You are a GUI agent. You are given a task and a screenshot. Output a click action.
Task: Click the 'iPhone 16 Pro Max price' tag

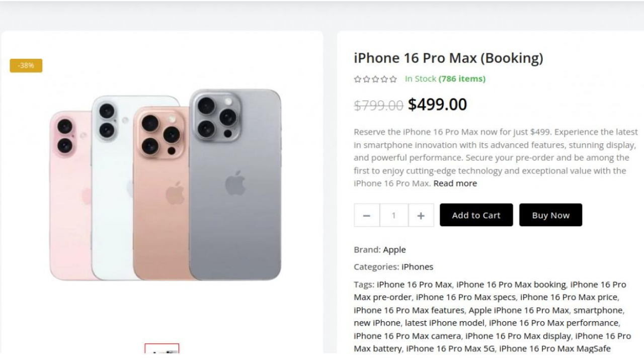[569, 297]
